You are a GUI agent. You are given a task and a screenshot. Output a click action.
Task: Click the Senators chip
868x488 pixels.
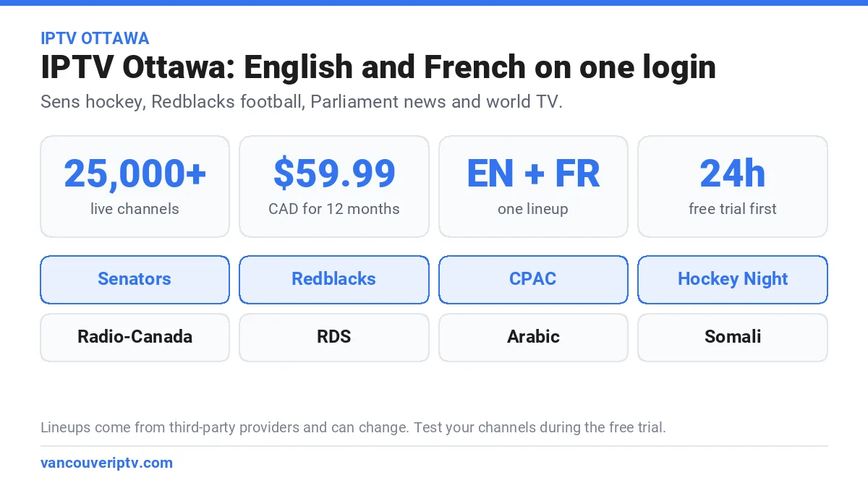(135, 279)
